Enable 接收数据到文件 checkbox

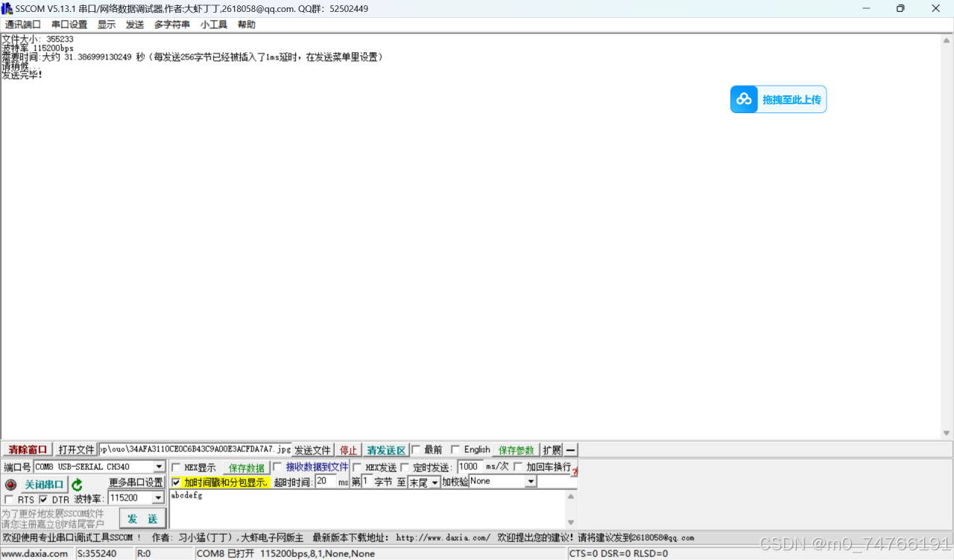coord(277,467)
